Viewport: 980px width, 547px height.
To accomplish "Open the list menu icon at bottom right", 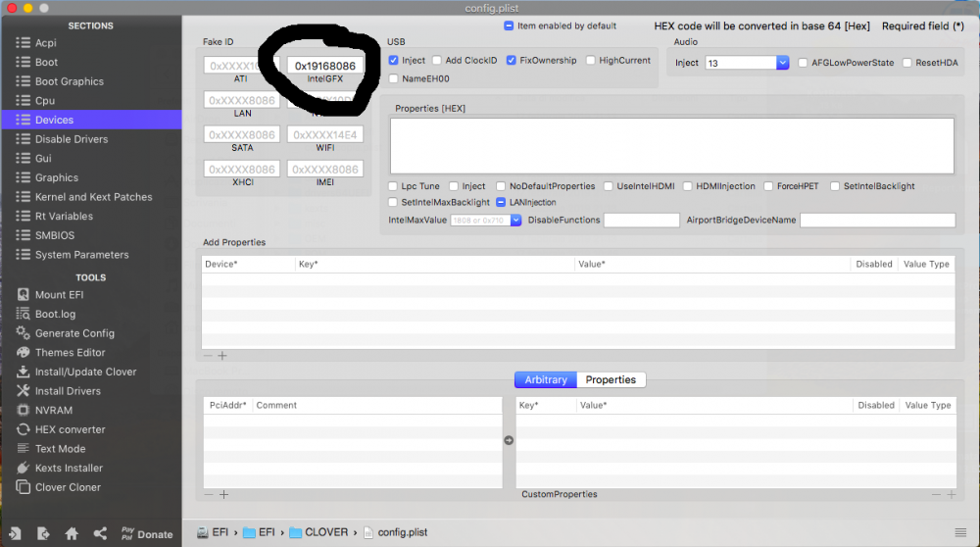I will [960, 532].
